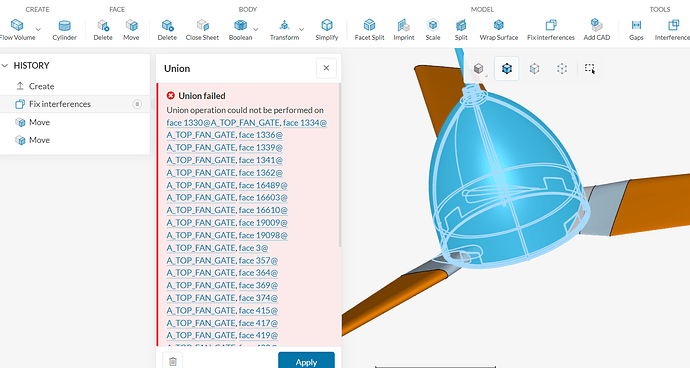Screen dimensions: 690x368
Task: Select the Imprint tool
Action: 404,29
